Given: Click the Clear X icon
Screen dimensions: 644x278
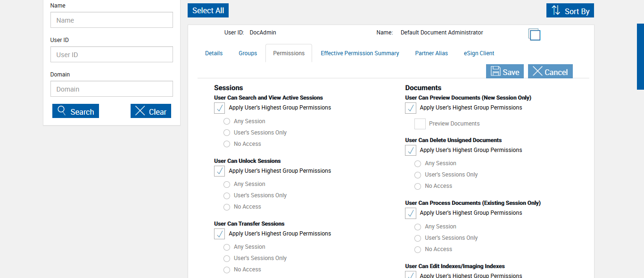Looking at the screenshot, I should click(140, 111).
